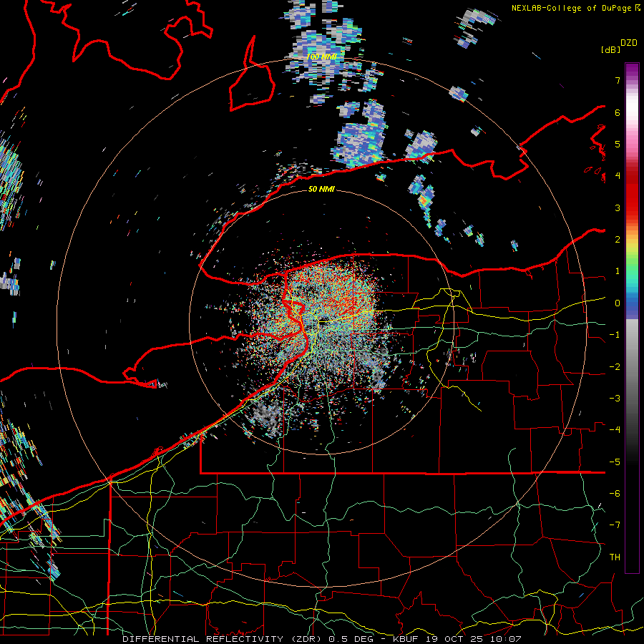Click the 6 value on color scale
The image size is (644, 644).
coord(618,112)
